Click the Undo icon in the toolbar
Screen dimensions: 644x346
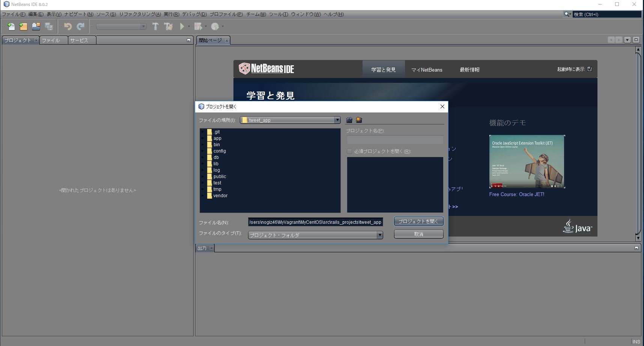pyautogui.click(x=67, y=26)
